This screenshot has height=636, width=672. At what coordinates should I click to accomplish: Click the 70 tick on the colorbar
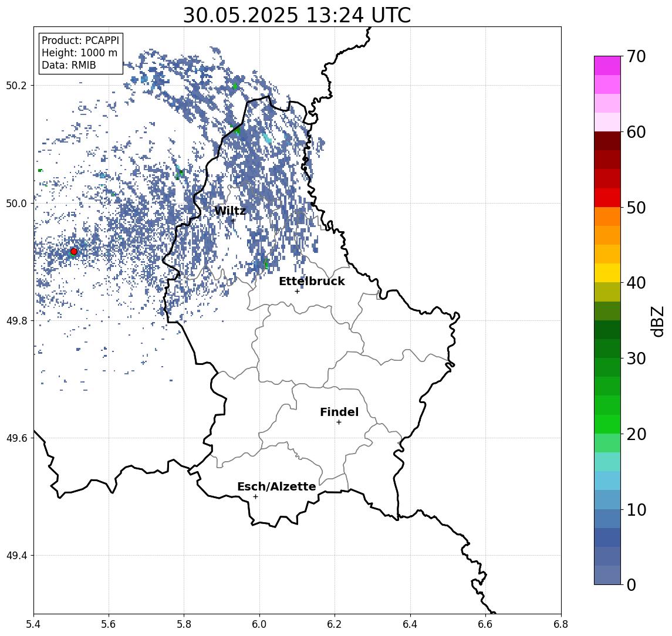tap(636, 56)
